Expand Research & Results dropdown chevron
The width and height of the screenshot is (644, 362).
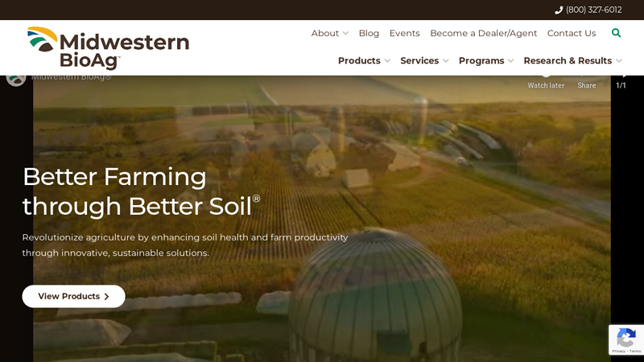619,61
